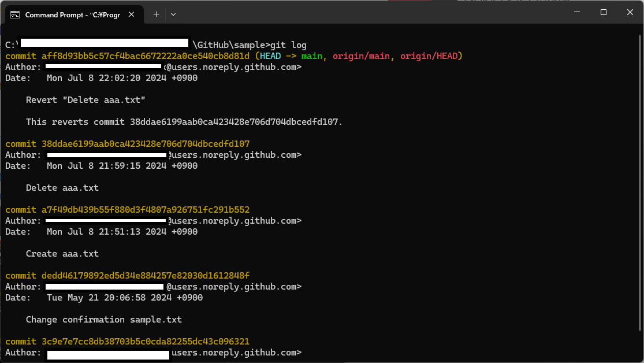Click the commit hash aff8d93bb5c57cf4bac
This screenshot has height=363, width=644.
pos(146,56)
